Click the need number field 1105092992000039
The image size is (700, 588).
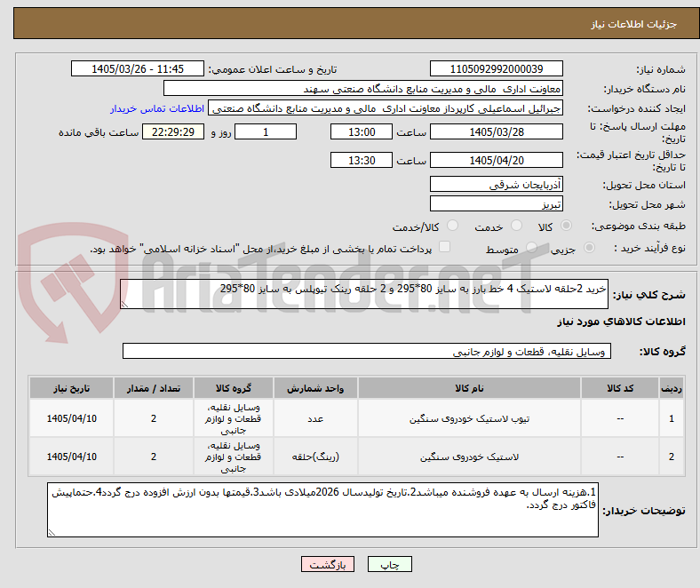(497, 68)
